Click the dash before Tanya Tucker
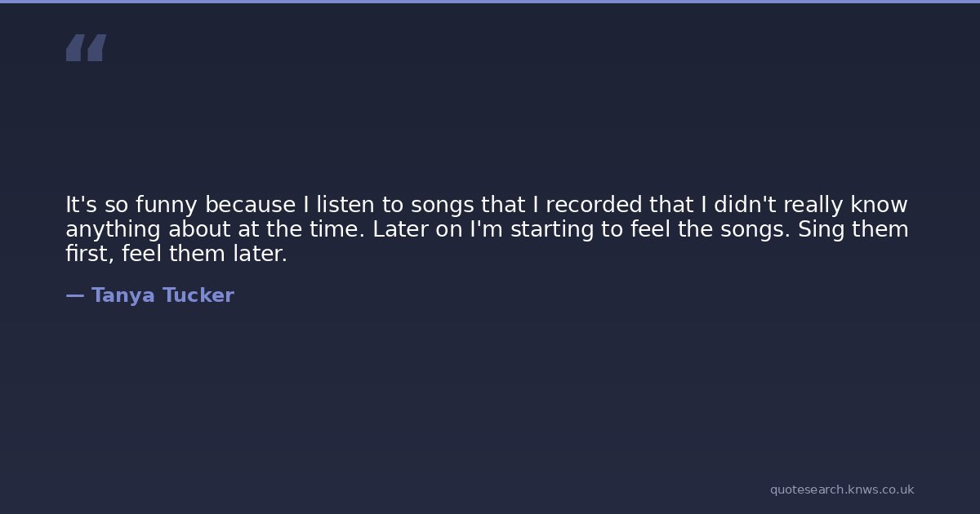Image resolution: width=980 pixels, height=514 pixels. coord(74,295)
